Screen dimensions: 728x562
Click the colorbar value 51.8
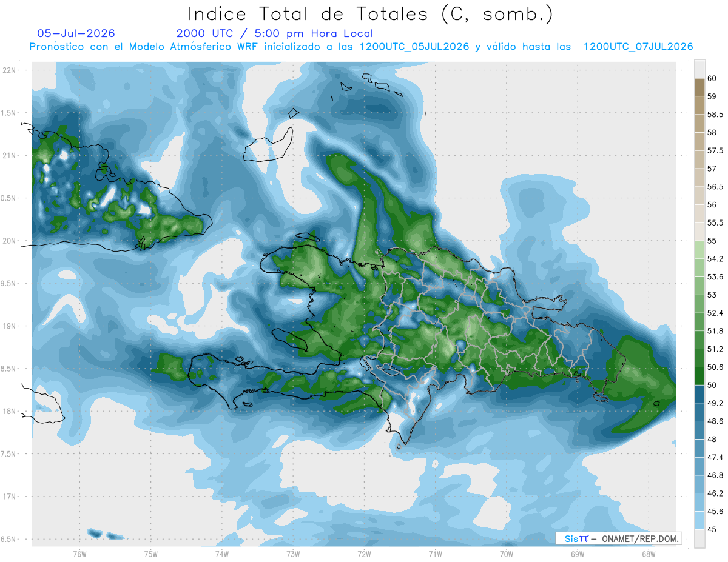(715, 331)
